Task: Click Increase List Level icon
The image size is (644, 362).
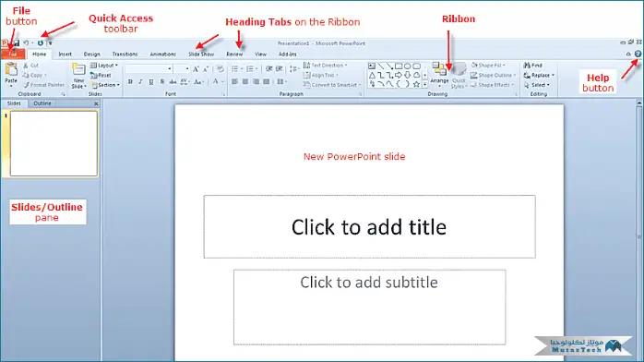Action: (x=280, y=69)
